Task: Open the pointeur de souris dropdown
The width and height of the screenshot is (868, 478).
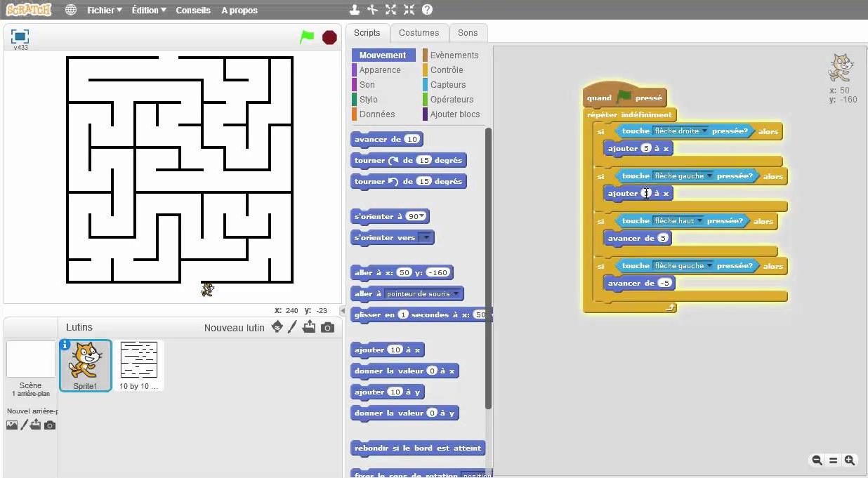Action: point(456,294)
